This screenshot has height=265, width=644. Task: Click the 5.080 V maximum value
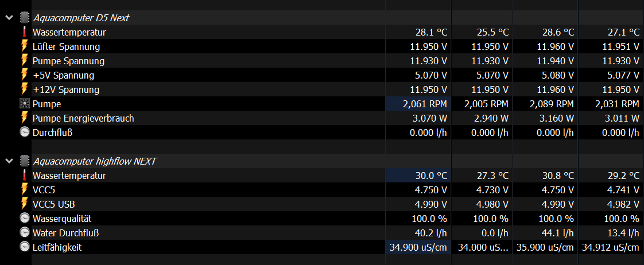coord(557,76)
